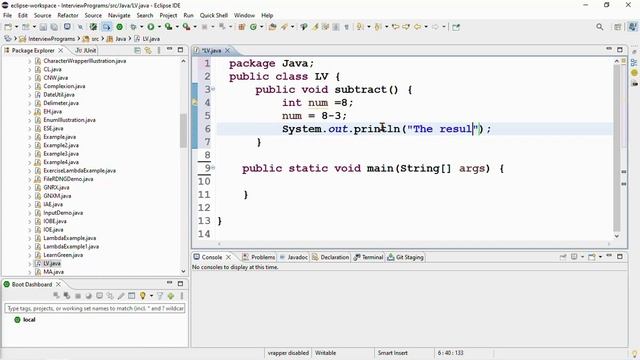640x360 pixels.
Task: Click the warning marker on line 4
Action: point(195,102)
